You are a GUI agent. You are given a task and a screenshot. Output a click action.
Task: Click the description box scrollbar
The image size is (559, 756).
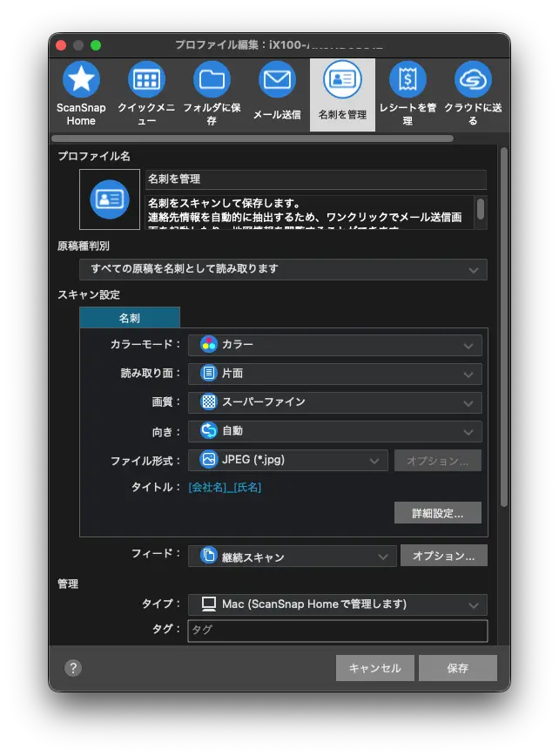tap(481, 209)
